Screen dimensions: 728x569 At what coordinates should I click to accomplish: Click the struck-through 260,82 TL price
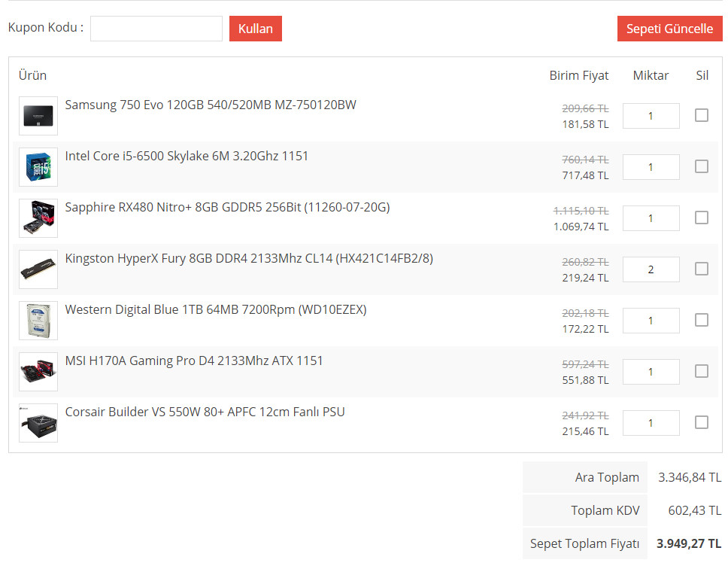point(585,262)
